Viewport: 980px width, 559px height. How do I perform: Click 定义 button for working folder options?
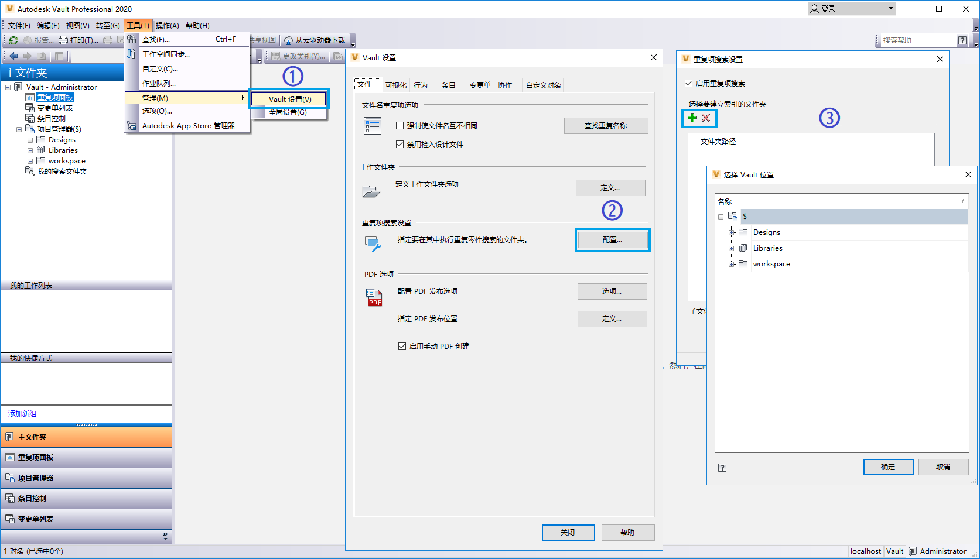[x=610, y=188]
